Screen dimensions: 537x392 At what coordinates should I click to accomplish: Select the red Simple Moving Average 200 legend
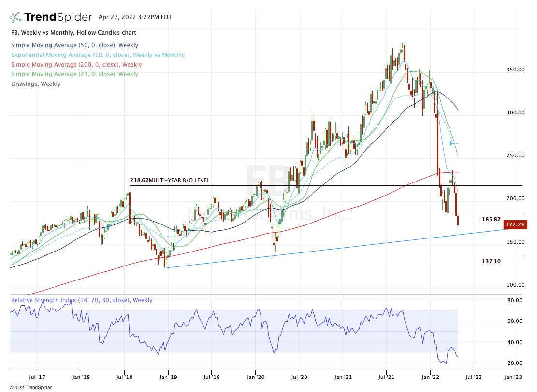(76, 65)
